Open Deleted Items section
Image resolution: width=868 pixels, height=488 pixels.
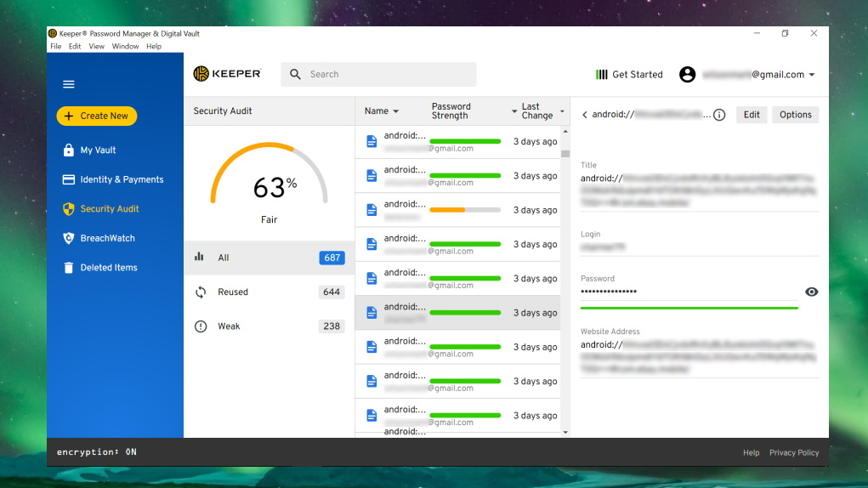coord(109,267)
